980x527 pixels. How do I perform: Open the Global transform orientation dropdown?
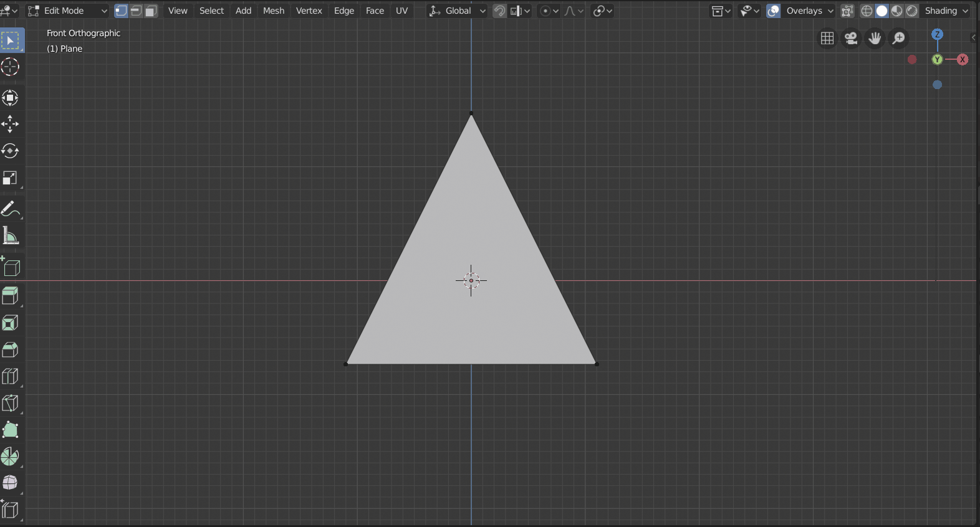click(x=458, y=11)
